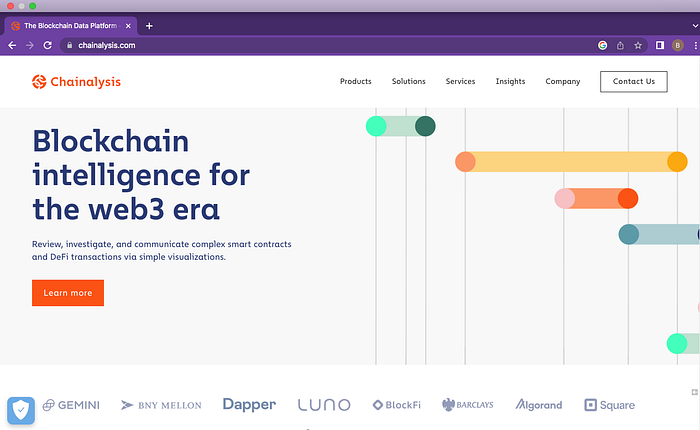Select The Blockchain Data Platform tab
This screenshot has width=700, height=430.
click(70, 26)
